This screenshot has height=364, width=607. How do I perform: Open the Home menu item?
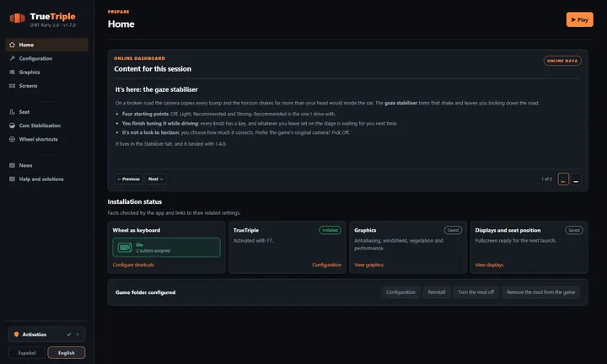(47, 45)
